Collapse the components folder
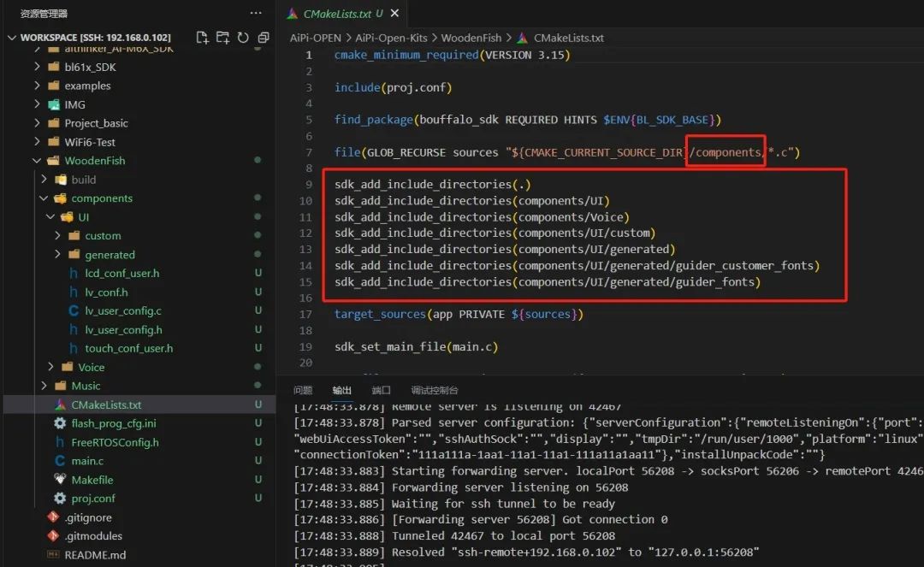Screen dimensions: 924x567 point(44,198)
